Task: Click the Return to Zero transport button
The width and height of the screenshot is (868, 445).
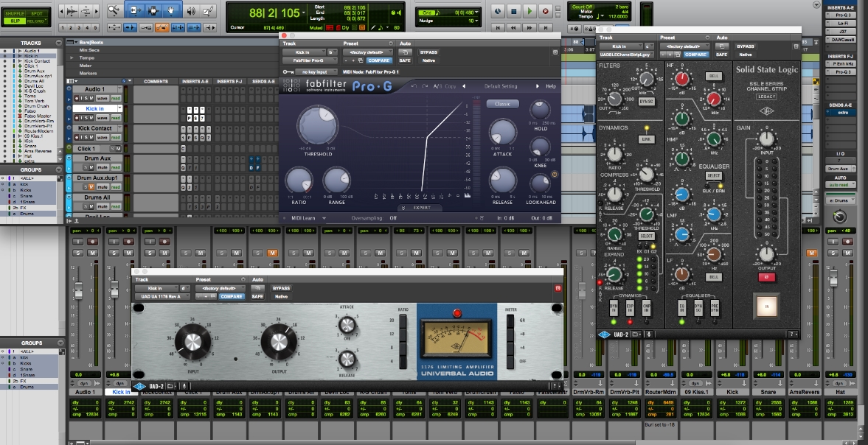Action: tap(498, 28)
